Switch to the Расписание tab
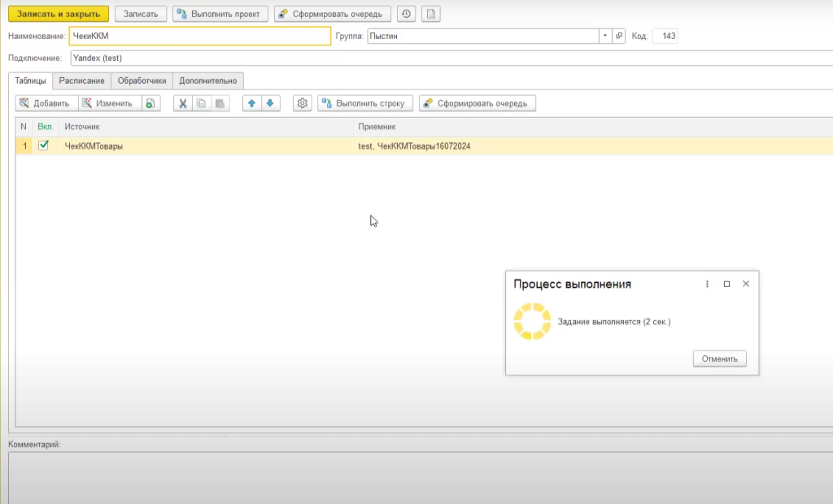833x504 pixels. 81,81
